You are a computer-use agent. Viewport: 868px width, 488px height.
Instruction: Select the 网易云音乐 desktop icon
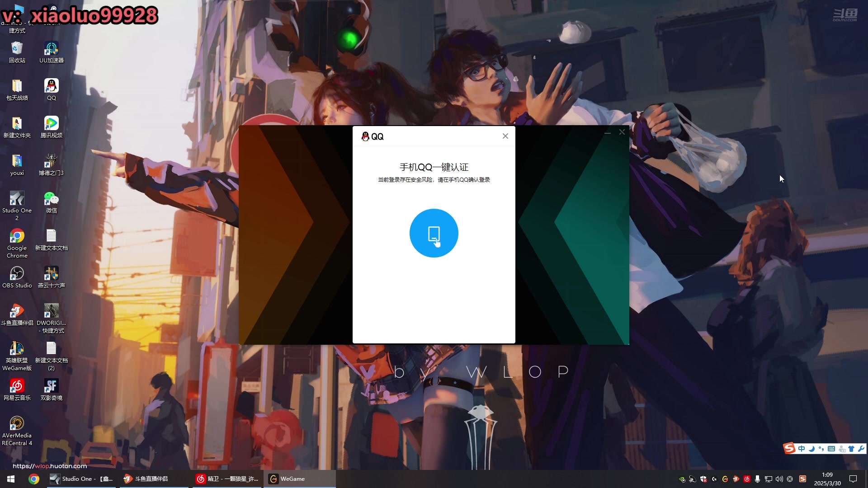[17, 389]
